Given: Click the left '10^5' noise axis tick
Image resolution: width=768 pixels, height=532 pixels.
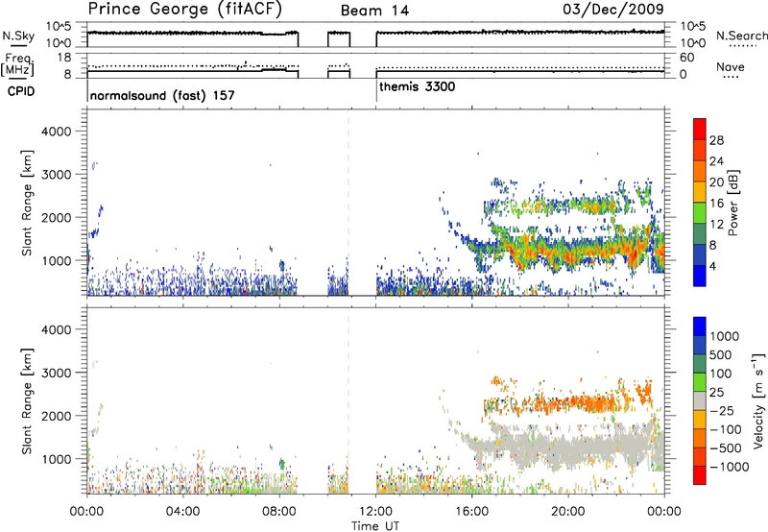Looking at the screenshot, I should tap(58, 26).
